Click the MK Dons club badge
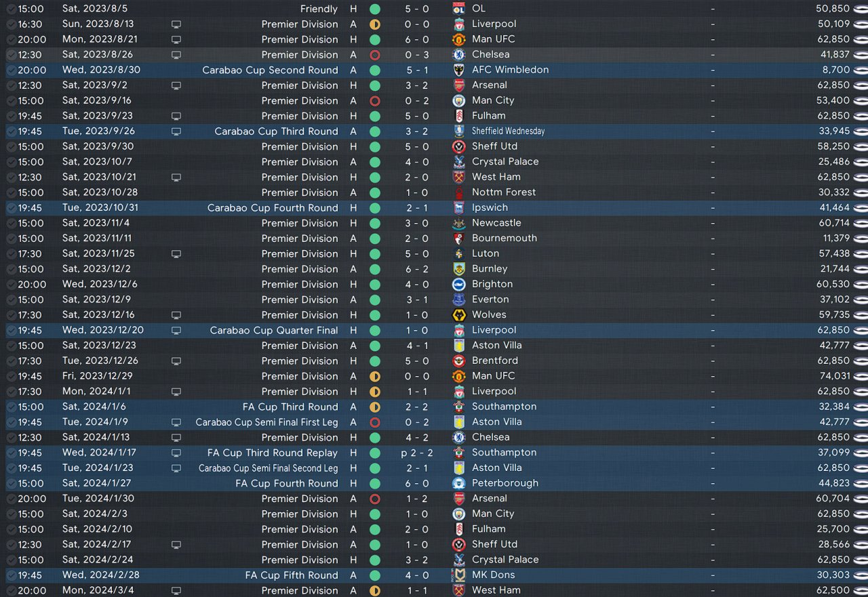 tap(459, 575)
